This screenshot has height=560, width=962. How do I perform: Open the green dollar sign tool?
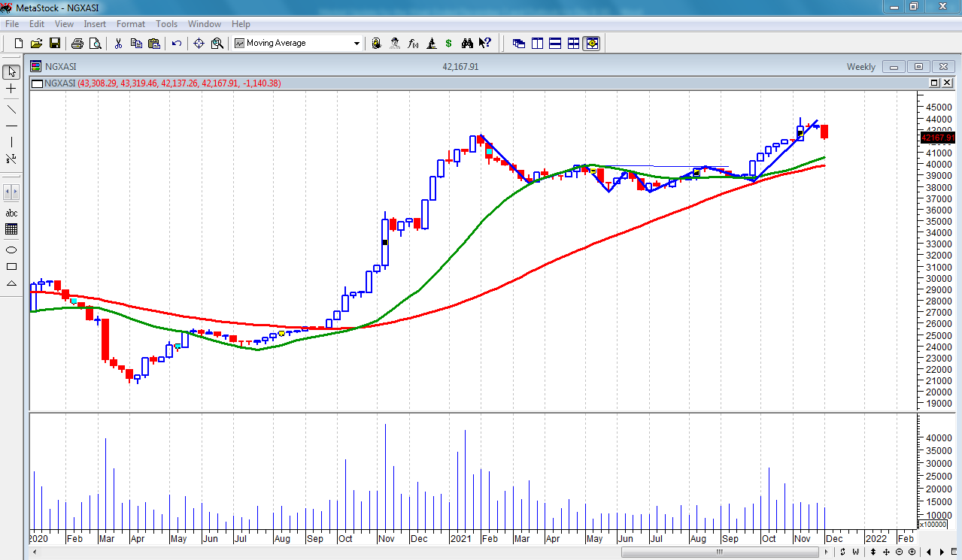tap(449, 44)
